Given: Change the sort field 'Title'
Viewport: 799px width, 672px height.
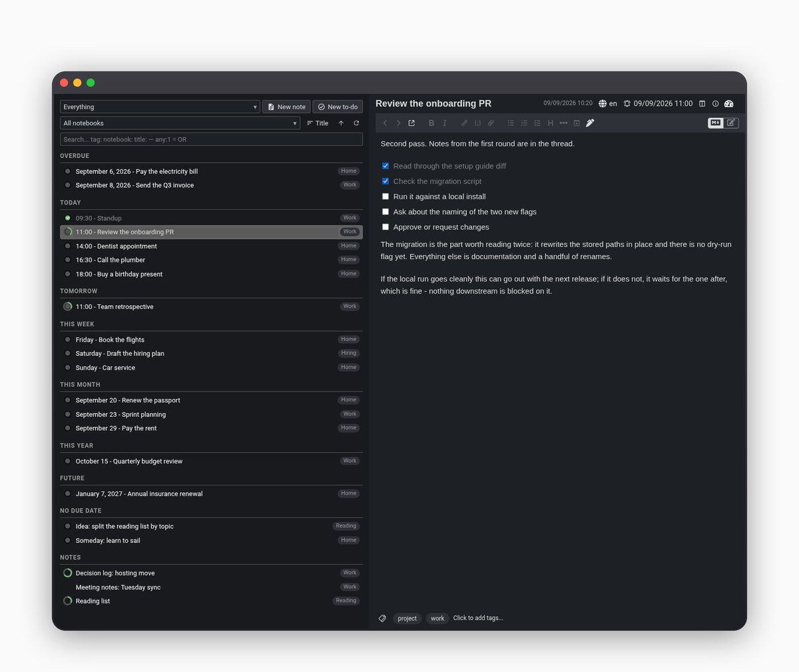Looking at the screenshot, I should pos(318,123).
